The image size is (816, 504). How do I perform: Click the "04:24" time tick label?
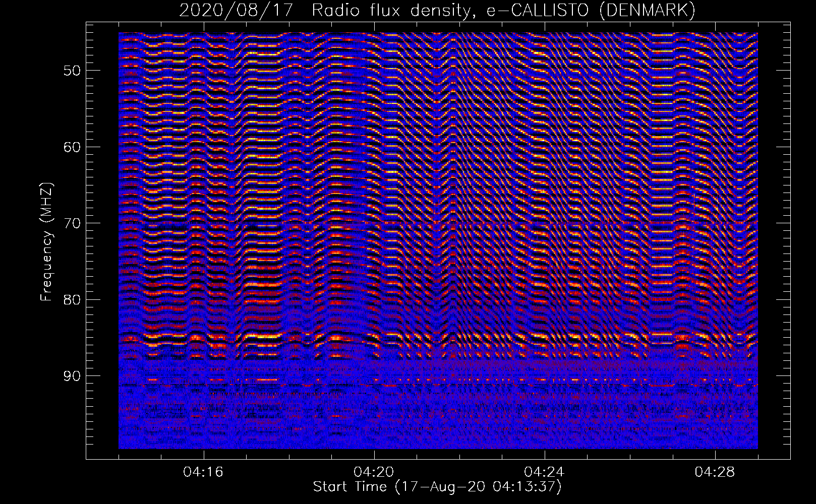click(x=544, y=472)
